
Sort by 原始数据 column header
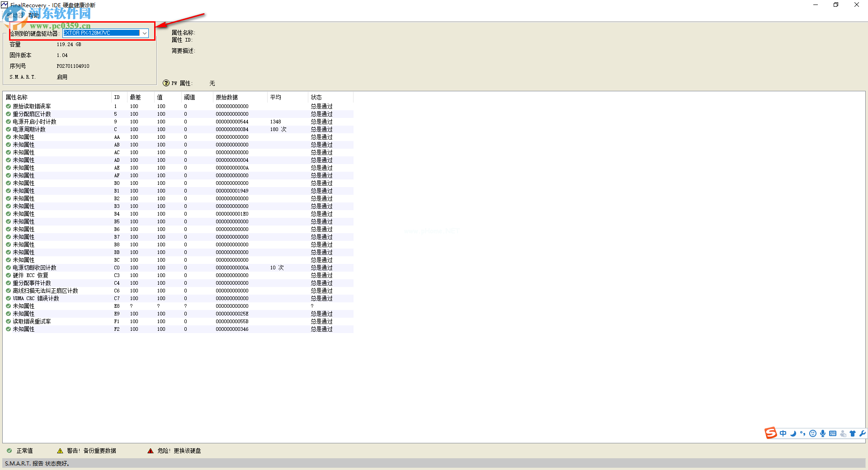(x=241, y=97)
